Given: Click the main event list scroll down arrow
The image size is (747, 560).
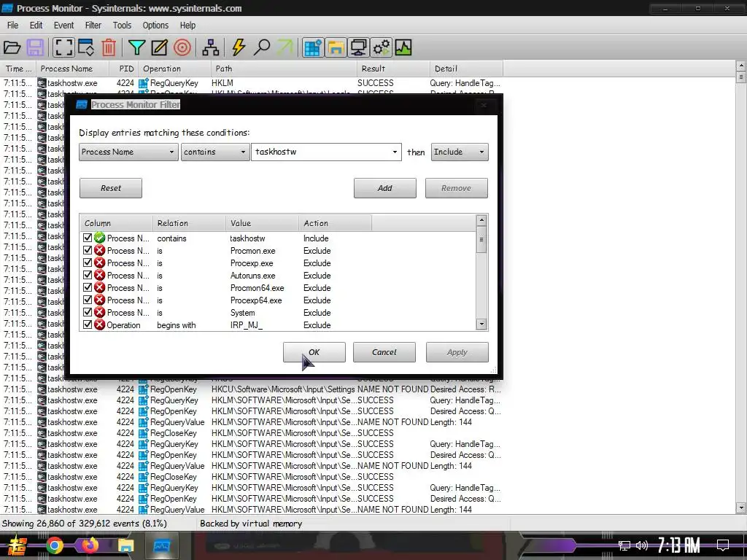Looking at the screenshot, I should 741,508.
